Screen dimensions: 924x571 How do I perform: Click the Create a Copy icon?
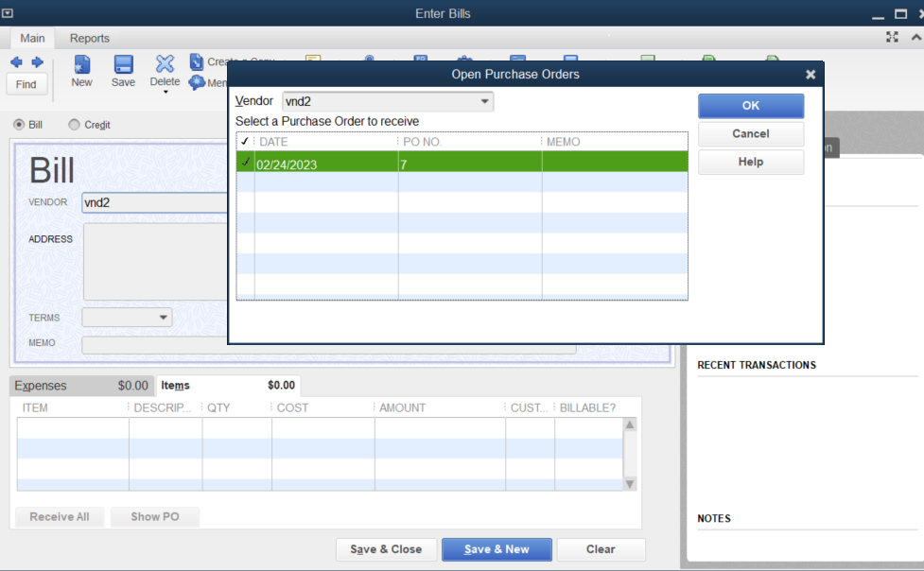pyautogui.click(x=196, y=61)
